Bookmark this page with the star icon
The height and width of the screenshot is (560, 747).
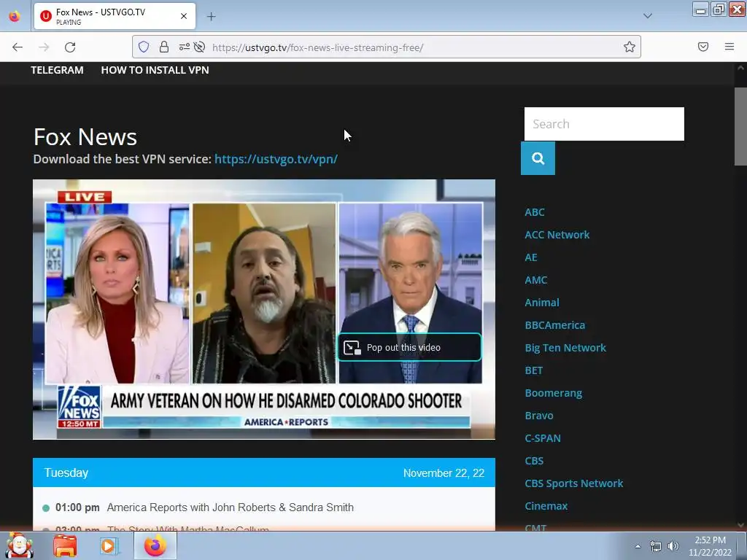[630, 47]
